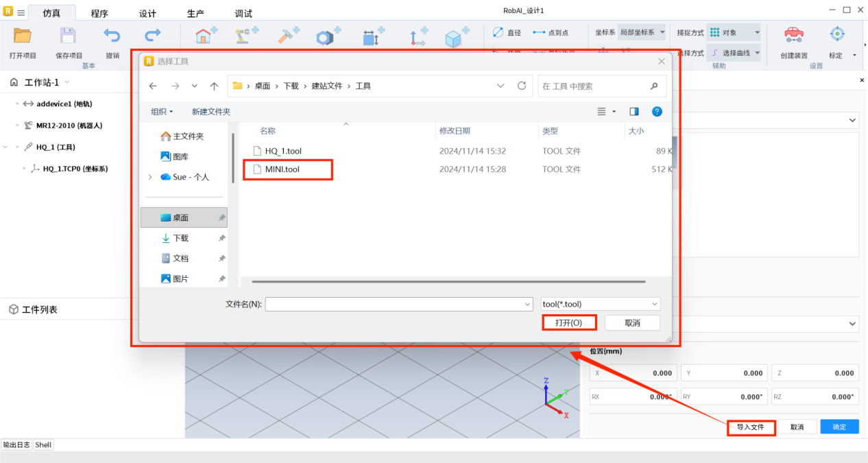Switch to the Program tab

coord(99,14)
